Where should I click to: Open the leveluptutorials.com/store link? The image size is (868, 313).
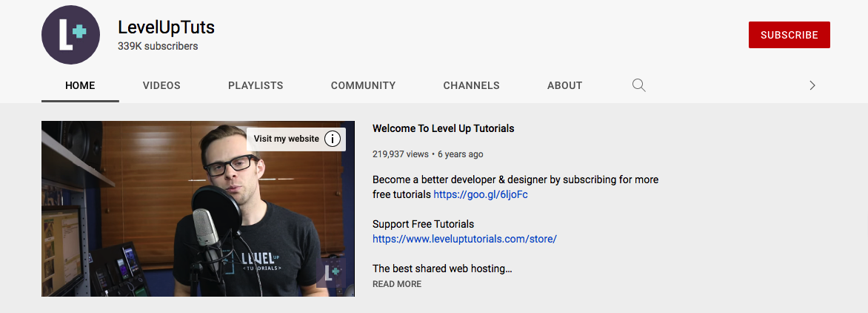point(464,239)
